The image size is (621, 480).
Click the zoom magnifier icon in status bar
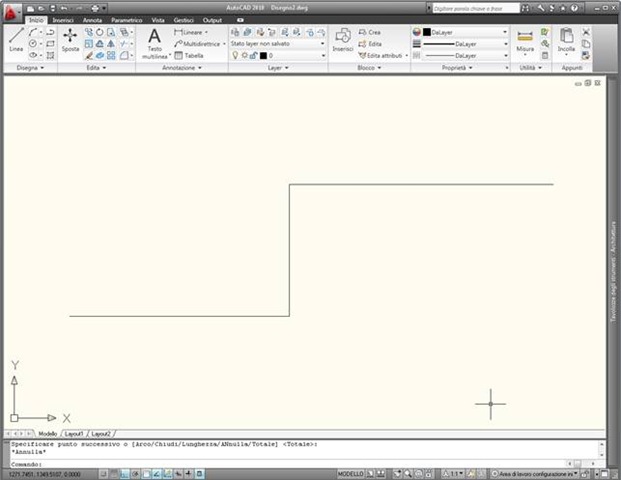[408, 474]
